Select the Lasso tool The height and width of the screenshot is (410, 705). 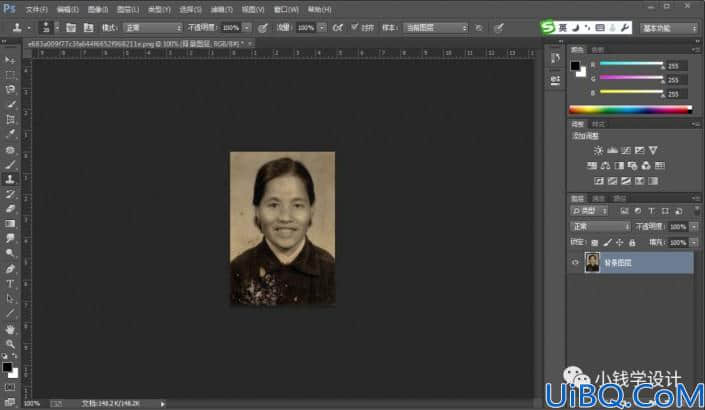[x=10, y=89]
